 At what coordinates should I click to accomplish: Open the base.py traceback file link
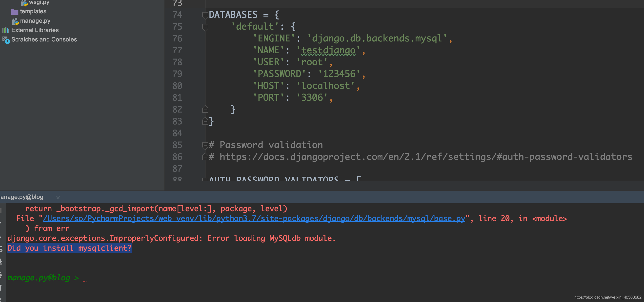click(x=254, y=219)
